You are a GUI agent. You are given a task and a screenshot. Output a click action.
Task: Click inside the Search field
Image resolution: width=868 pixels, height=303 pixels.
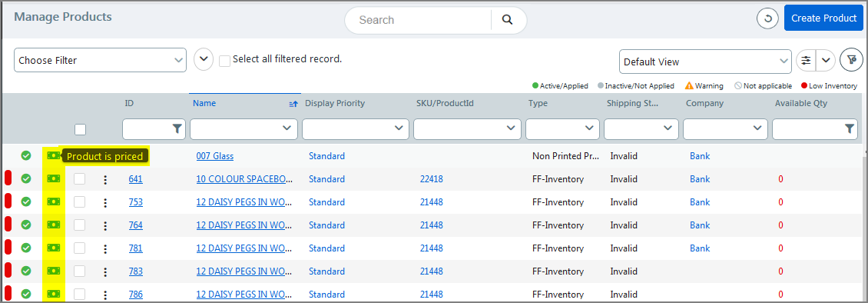(418, 20)
